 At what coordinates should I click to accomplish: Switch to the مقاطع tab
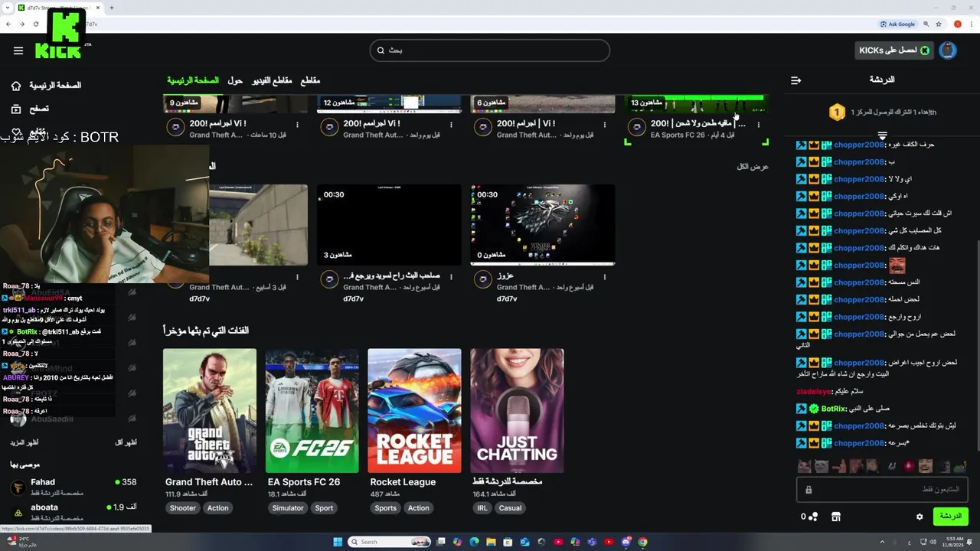310,80
